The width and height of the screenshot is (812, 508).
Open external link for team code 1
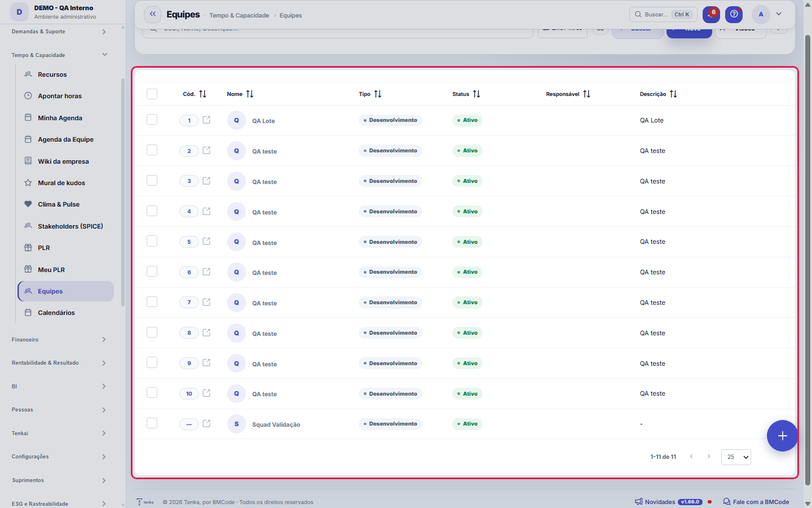point(206,120)
